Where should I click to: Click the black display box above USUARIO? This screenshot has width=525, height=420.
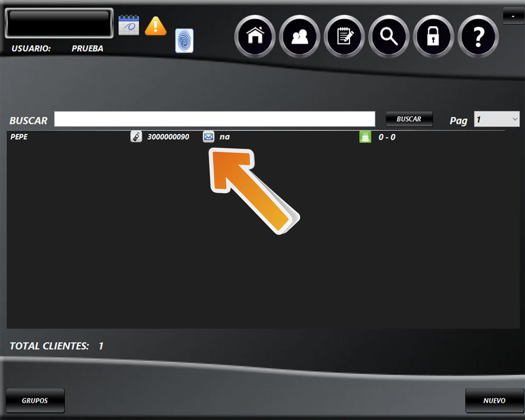59,23
